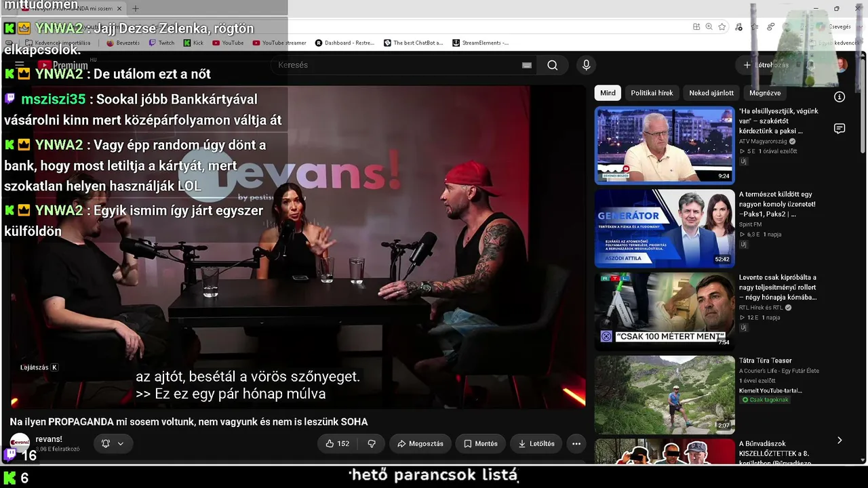
Task: Select the Politikai hírek filter chip
Action: [652, 93]
